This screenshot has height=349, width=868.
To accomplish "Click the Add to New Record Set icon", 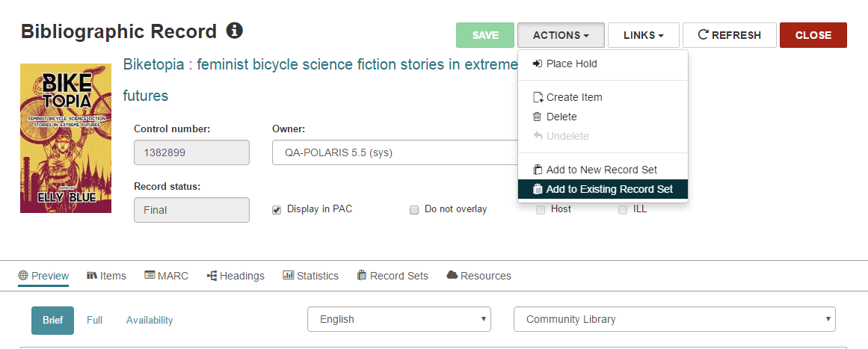I will [x=538, y=170].
